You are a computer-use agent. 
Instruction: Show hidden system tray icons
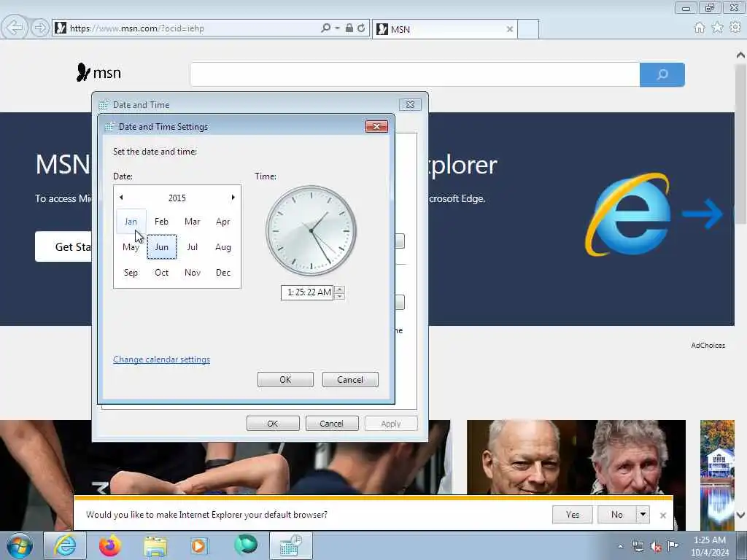[x=620, y=546]
